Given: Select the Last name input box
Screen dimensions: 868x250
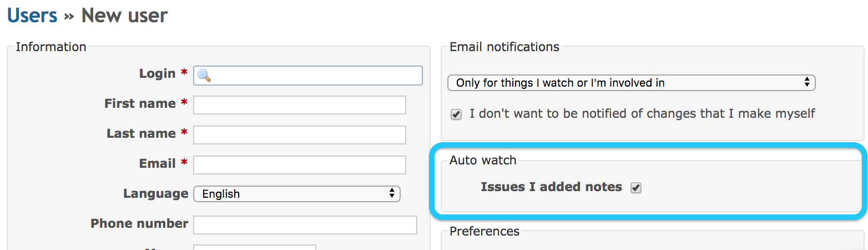Looking at the screenshot, I should [x=300, y=135].
